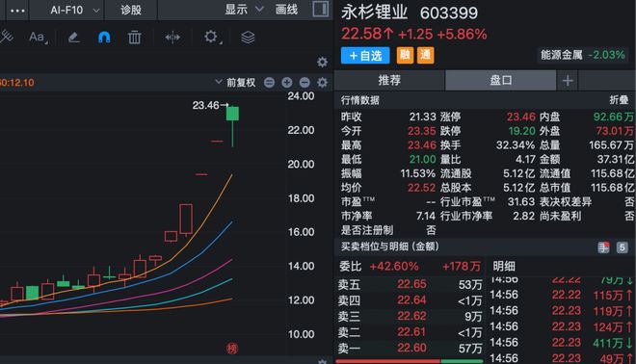Screen dimensions: 636x364
Task: Expand the 显示 display dropdown
Action: point(244,10)
